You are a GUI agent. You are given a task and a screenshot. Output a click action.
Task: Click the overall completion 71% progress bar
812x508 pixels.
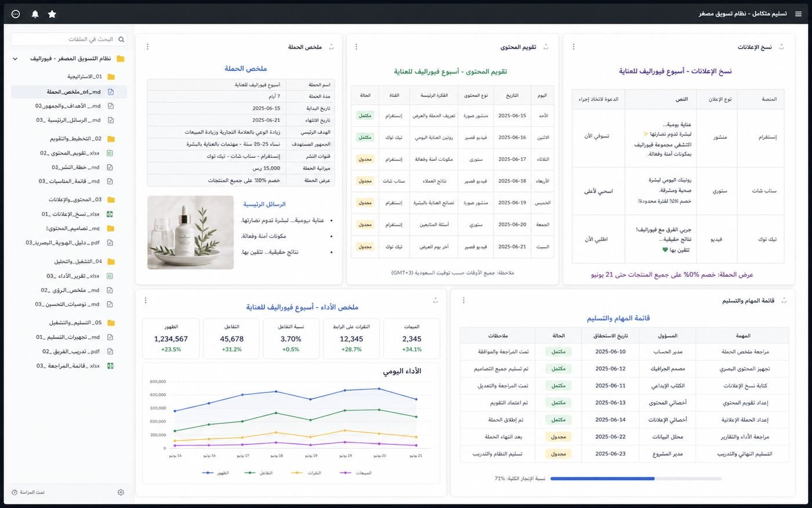pos(636,479)
